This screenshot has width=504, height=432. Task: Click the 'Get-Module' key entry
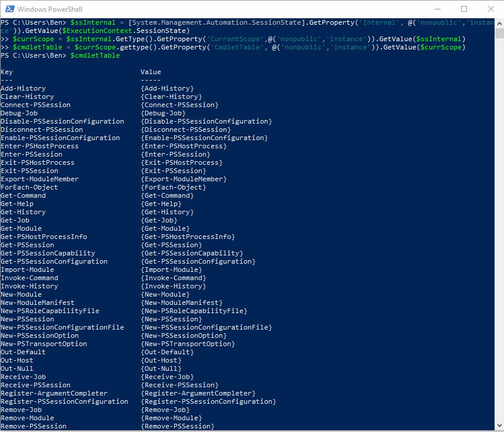tap(21, 228)
